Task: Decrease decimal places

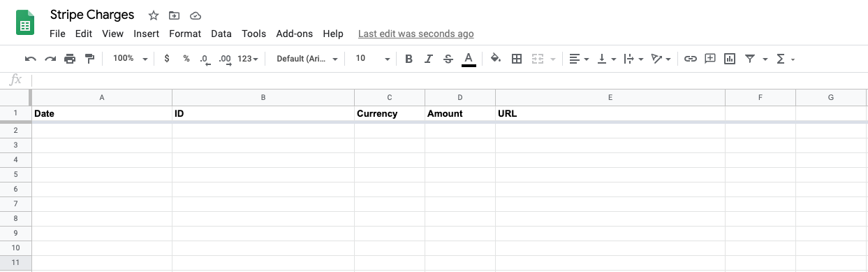Action: pos(205,59)
